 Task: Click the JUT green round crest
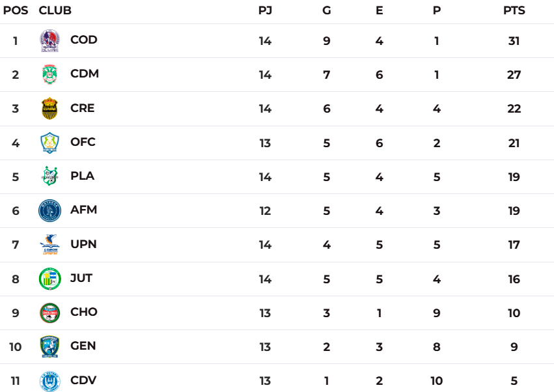(49, 279)
